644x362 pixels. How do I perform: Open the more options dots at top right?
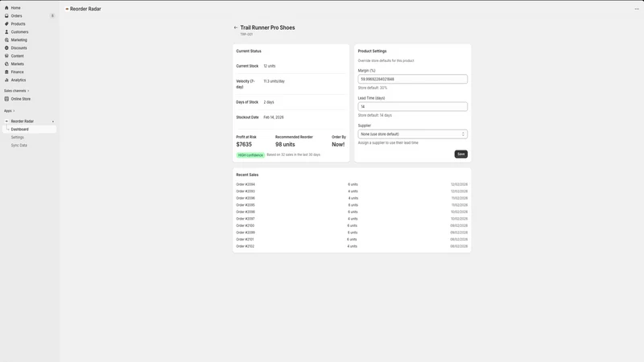pos(637,9)
